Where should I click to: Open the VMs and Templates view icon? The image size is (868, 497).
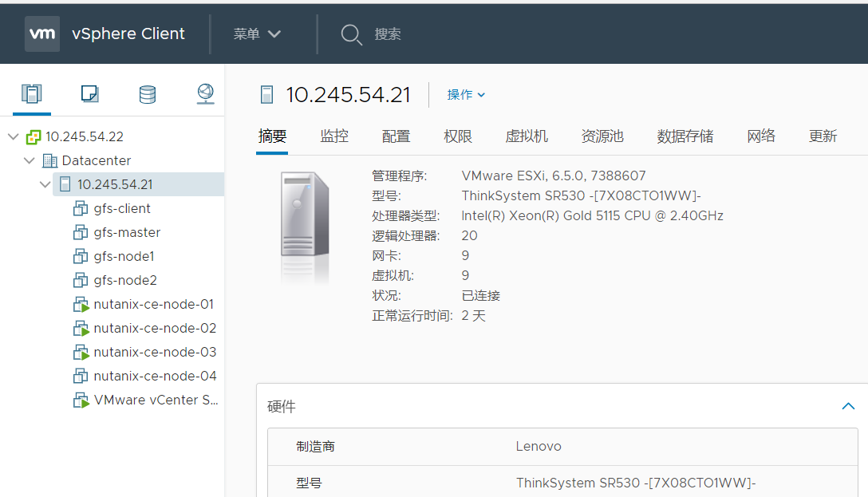tap(89, 93)
